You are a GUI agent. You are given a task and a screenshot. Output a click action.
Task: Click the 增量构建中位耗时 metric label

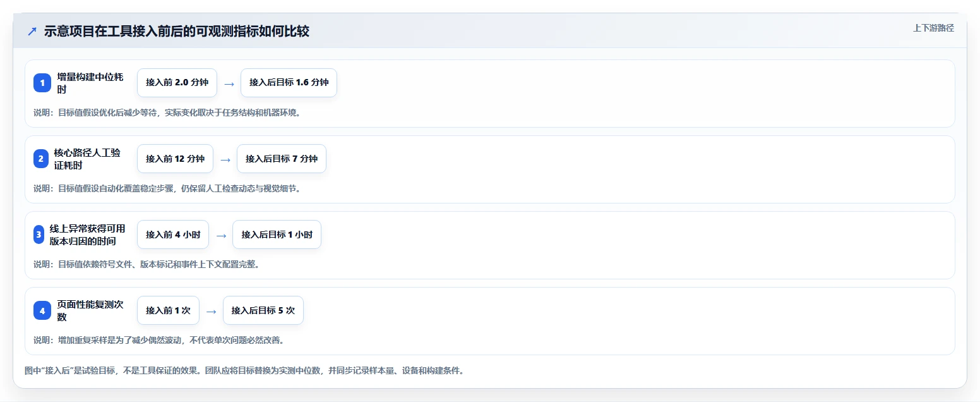tap(90, 83)
